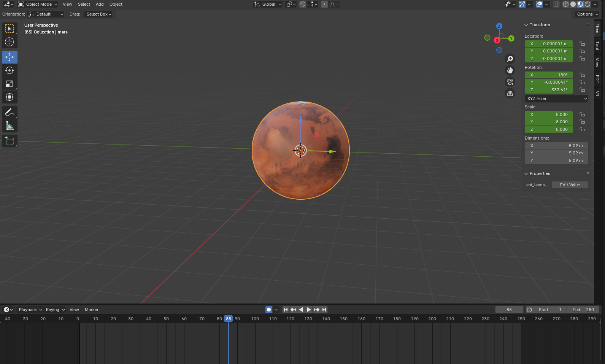Open the XYZ Euler rotation mode dropdown
Image resolution: width=605 pixels, height=364 pixels.
(556, 99)
